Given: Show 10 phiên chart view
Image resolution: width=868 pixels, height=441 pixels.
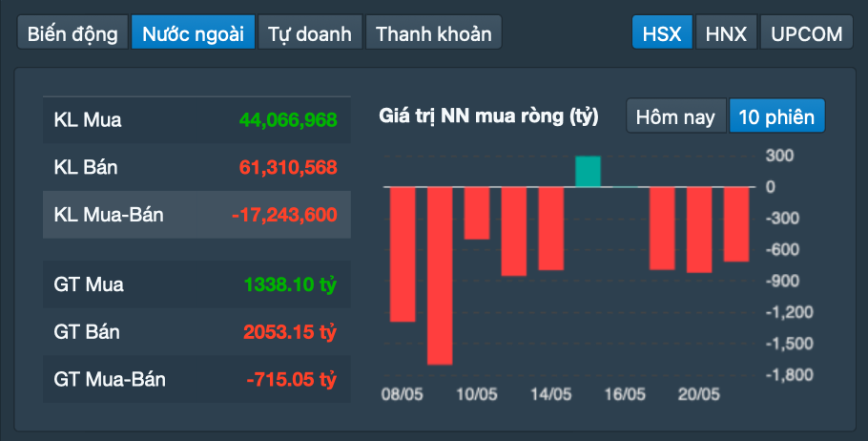Looking at the screenshot, I should [x=776, y=116].
